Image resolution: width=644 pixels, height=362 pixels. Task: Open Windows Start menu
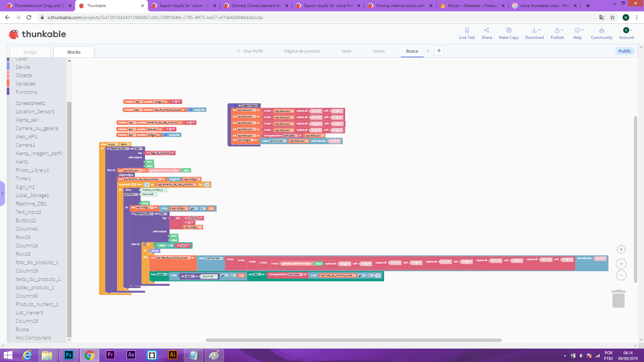tap(8, 355)
